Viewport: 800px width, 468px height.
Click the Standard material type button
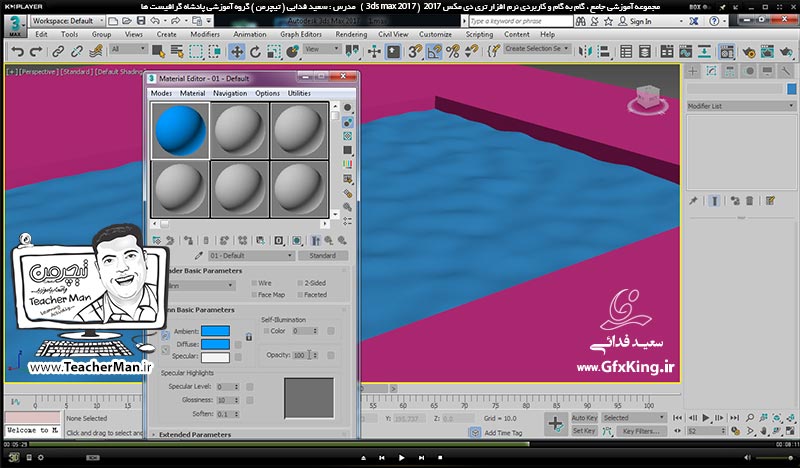[x=323, y=255]
